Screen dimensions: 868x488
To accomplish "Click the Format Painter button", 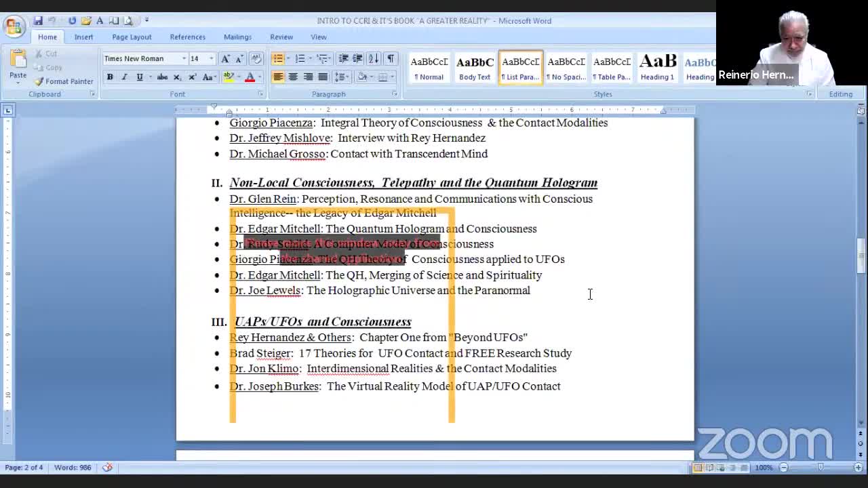I will tap(64, 81).
